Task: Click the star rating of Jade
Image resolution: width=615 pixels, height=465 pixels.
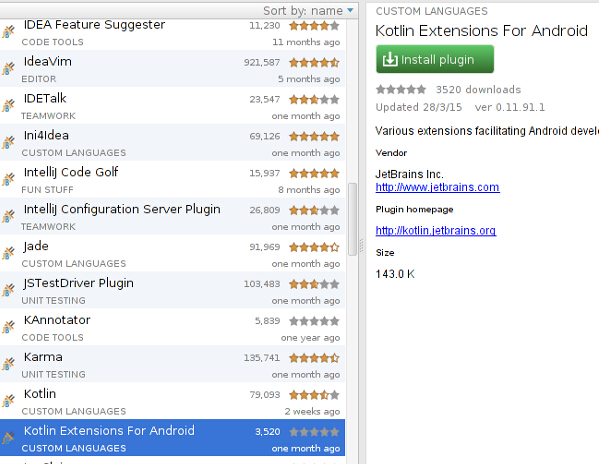Action: point(314,247)
